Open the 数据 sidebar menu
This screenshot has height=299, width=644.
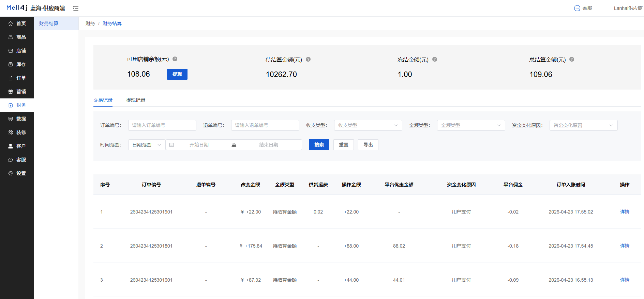(x=17, y=119)
